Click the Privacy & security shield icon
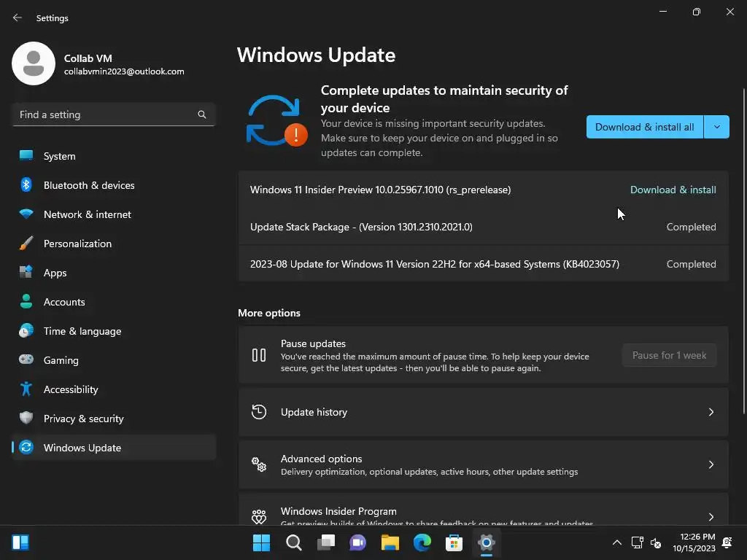Image resolution: width=747 pixels, height=560 pixels. (26, 418)
